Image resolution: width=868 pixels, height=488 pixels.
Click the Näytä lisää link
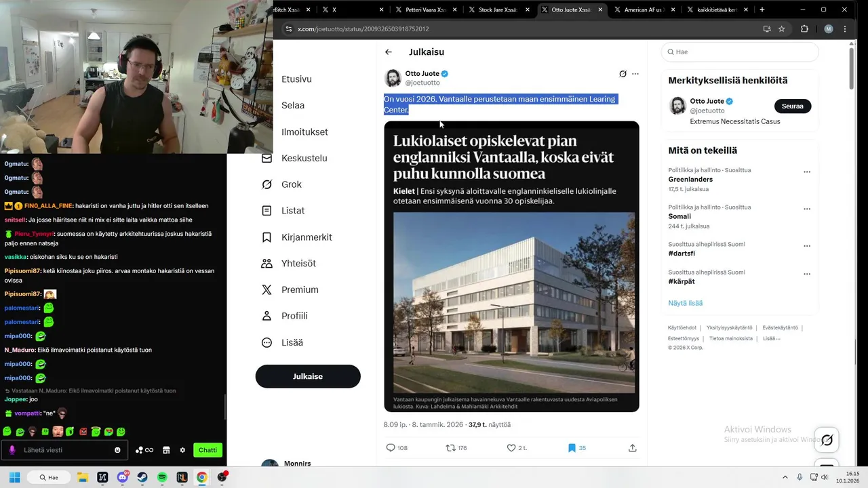(686, 303)
